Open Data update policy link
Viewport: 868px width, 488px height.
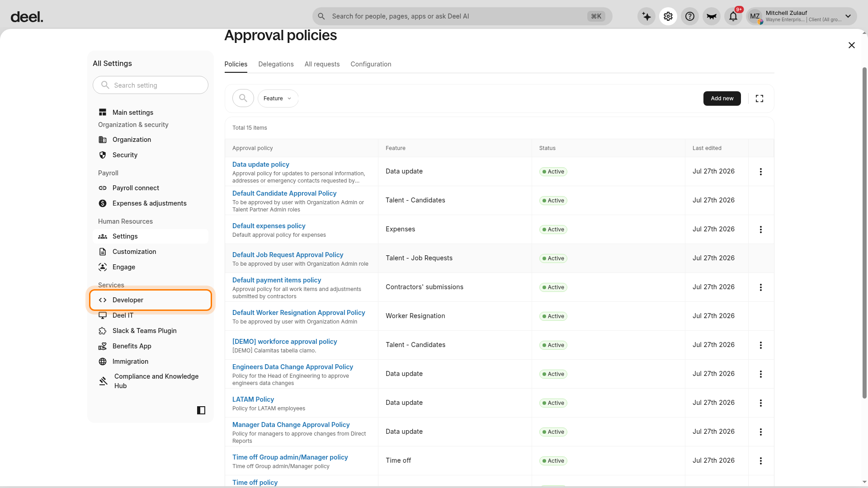click(261, 164)
